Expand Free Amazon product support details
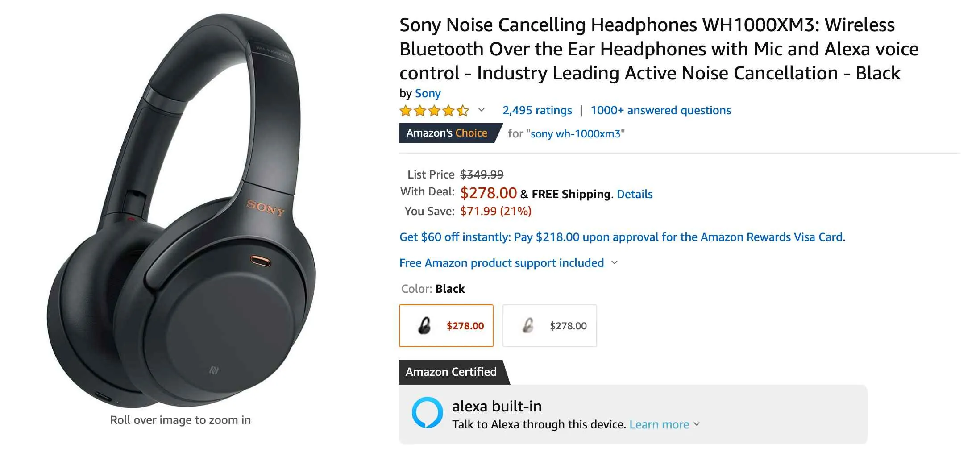 (x=614, y=263)
